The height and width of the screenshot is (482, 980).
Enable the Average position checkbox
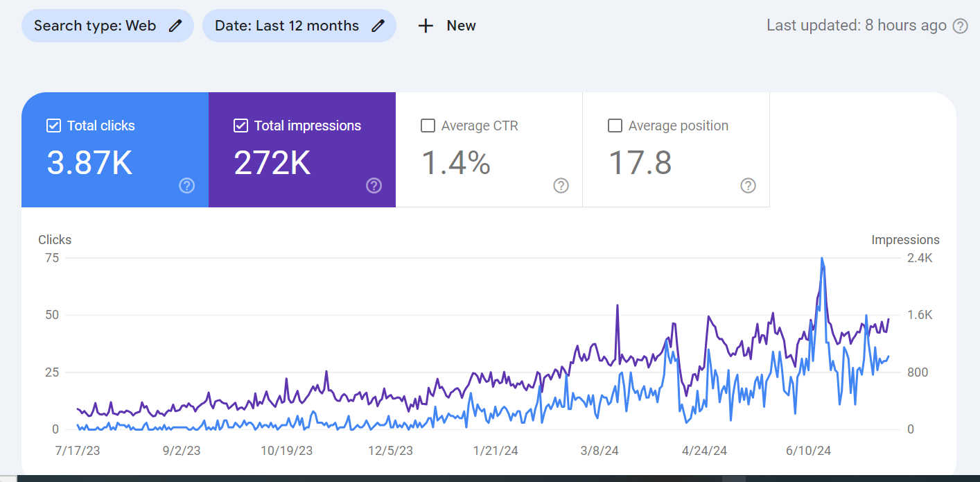pos(615,126)
